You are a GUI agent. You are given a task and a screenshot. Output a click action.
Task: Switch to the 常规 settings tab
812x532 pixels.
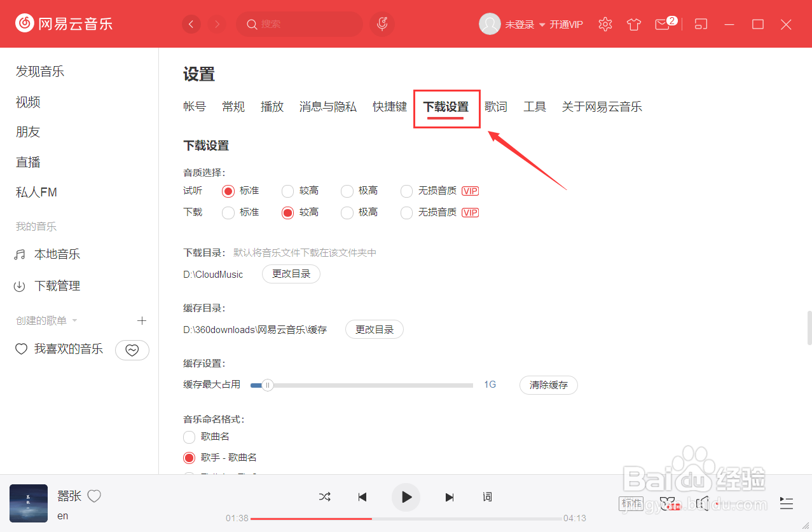pyautogui.click(x=233, y=107)
